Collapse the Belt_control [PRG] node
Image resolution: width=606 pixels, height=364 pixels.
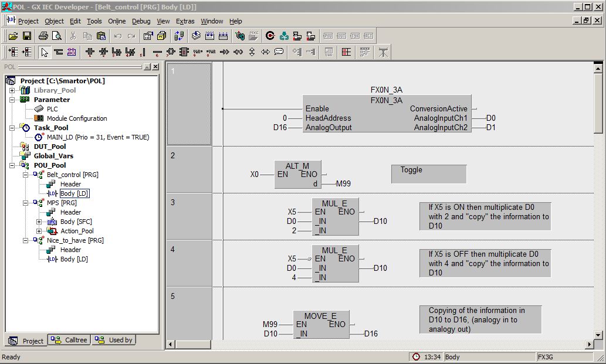point(26,175)
